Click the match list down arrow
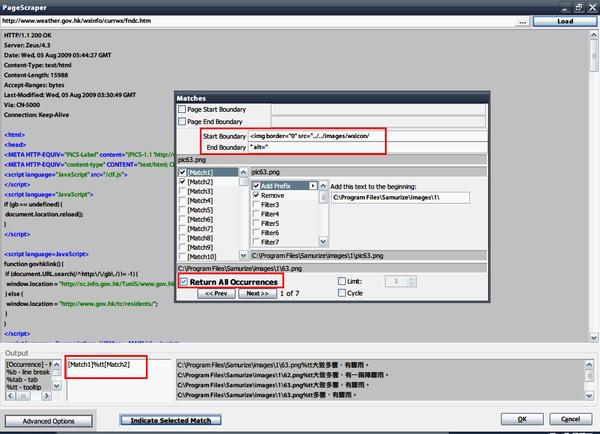The height and width of the screenshot is (434, 600). tap(243, 255)
